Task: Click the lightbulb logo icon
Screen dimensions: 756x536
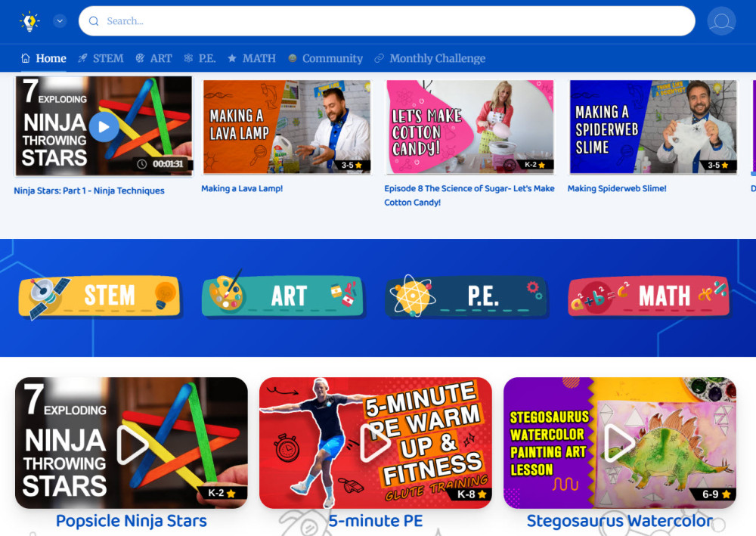Action: (x=29, y=21)
